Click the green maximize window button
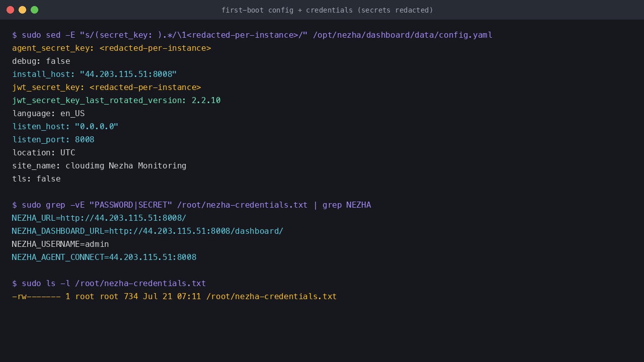The image size is (644, 362). [34, 10]
